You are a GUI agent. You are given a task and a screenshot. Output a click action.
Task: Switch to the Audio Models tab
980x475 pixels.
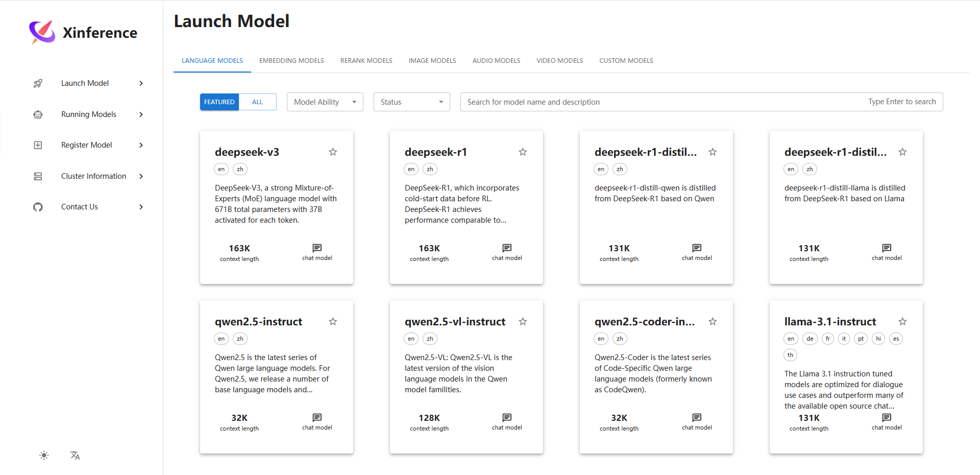pyautogui.click(x=496, y=60)
